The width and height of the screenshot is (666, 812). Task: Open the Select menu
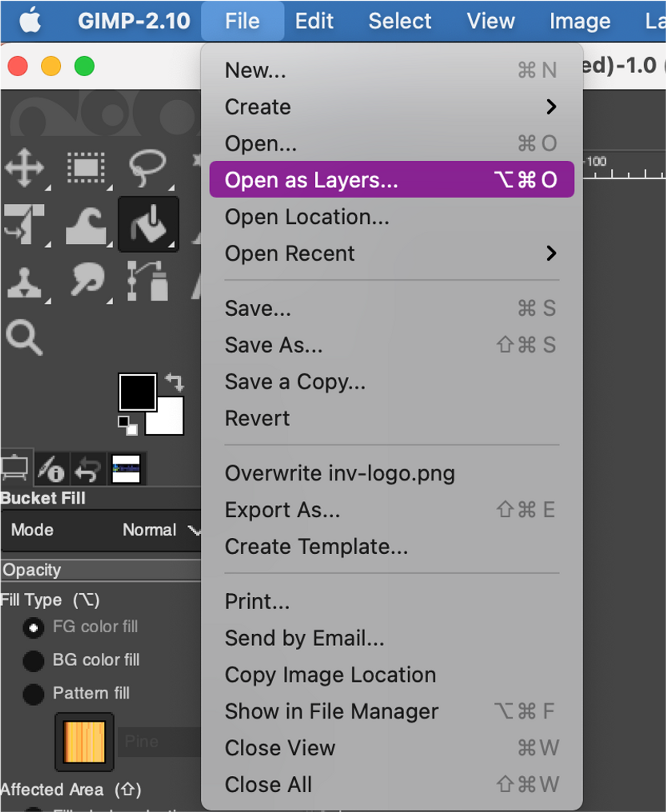[x=400, y=21]
